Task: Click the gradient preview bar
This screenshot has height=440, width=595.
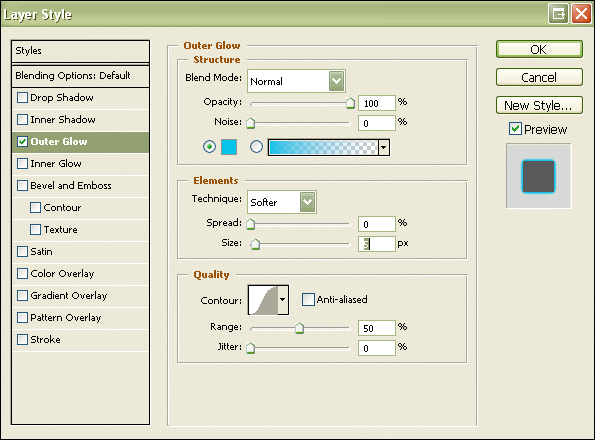Action: 323,147
